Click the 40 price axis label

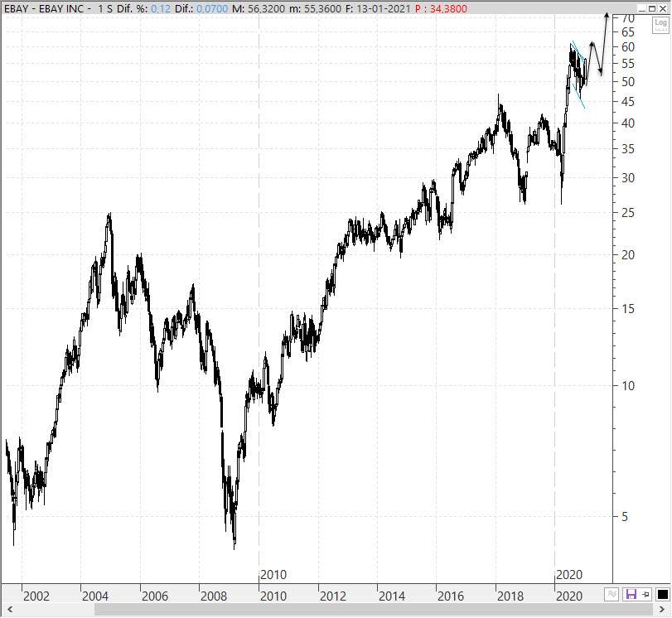tap(628, 123)
